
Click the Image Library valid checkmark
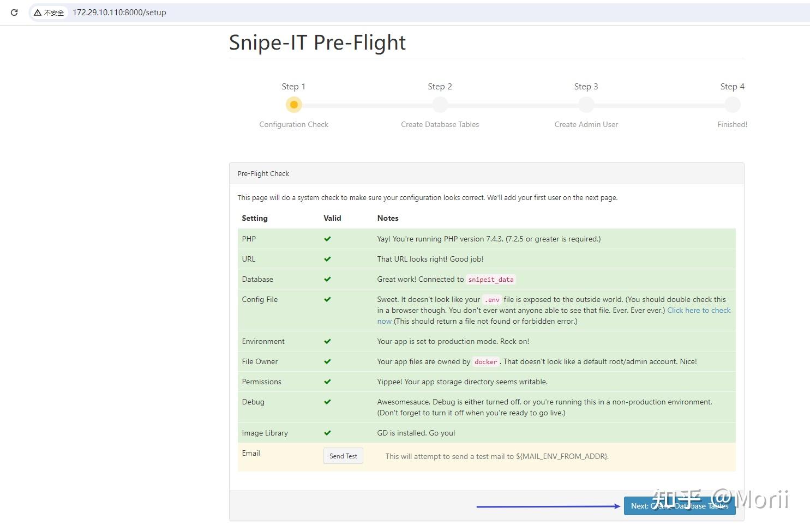[x=327, y=433]
